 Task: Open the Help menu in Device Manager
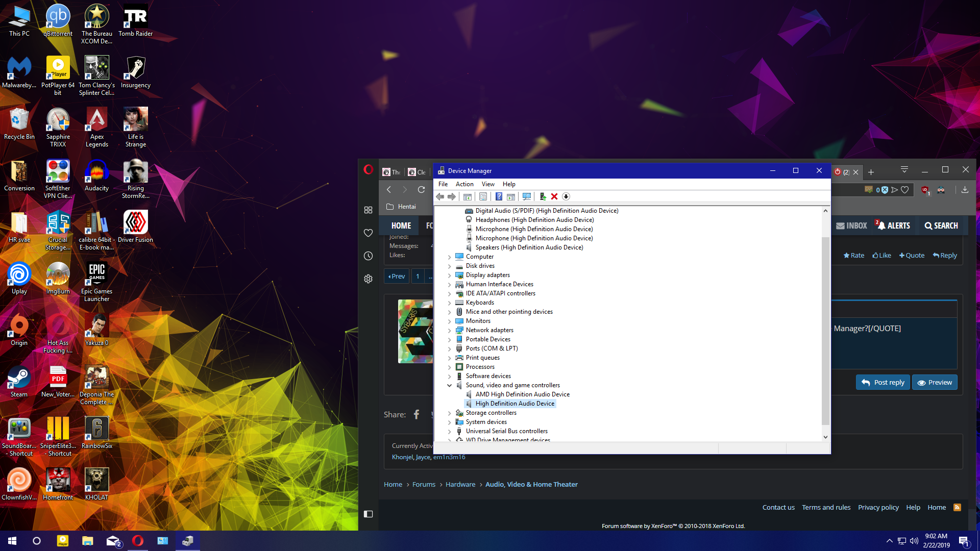click(509, 184)
